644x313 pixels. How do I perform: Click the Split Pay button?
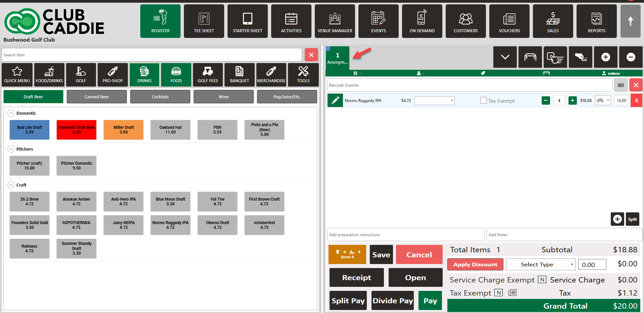tap(348, 301)
